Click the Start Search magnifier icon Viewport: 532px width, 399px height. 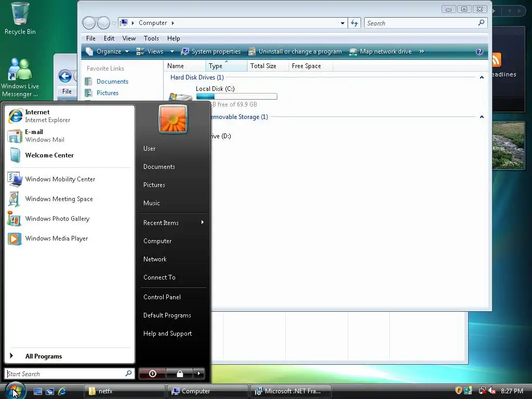click(x=129, y=373)
